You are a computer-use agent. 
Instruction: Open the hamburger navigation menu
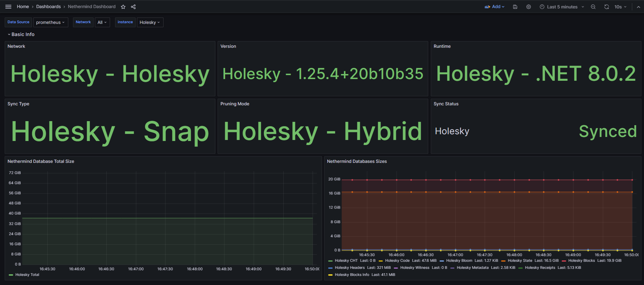tap(8, 7)
